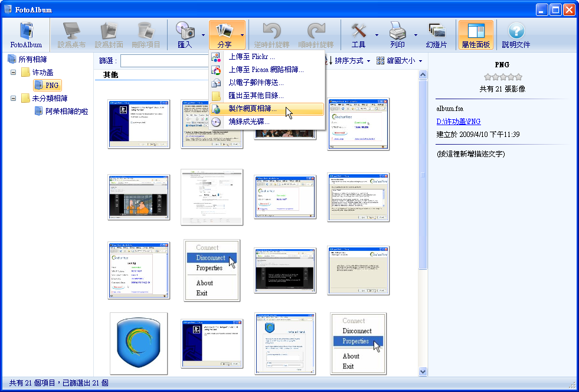Image resolution: width=579 pixels, height=392 pixels.
Task: Choose 上傳至 Flickr menu item
Action: tap(267, 57)
